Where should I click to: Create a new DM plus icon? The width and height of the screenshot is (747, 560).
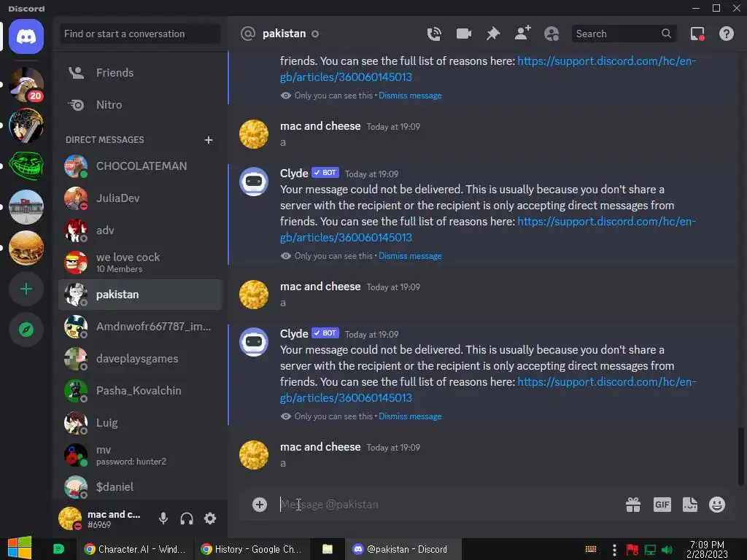click(x=208, y=140)
